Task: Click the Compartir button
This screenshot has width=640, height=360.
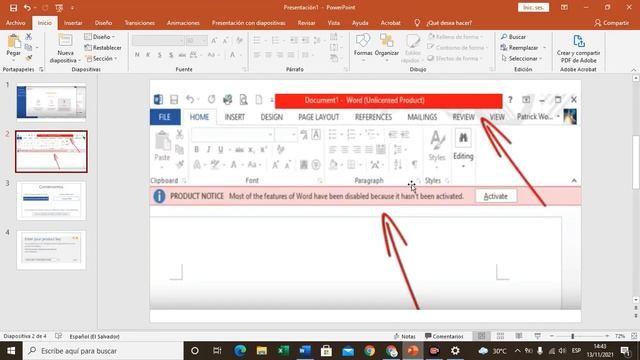Action: click(611, 23)
